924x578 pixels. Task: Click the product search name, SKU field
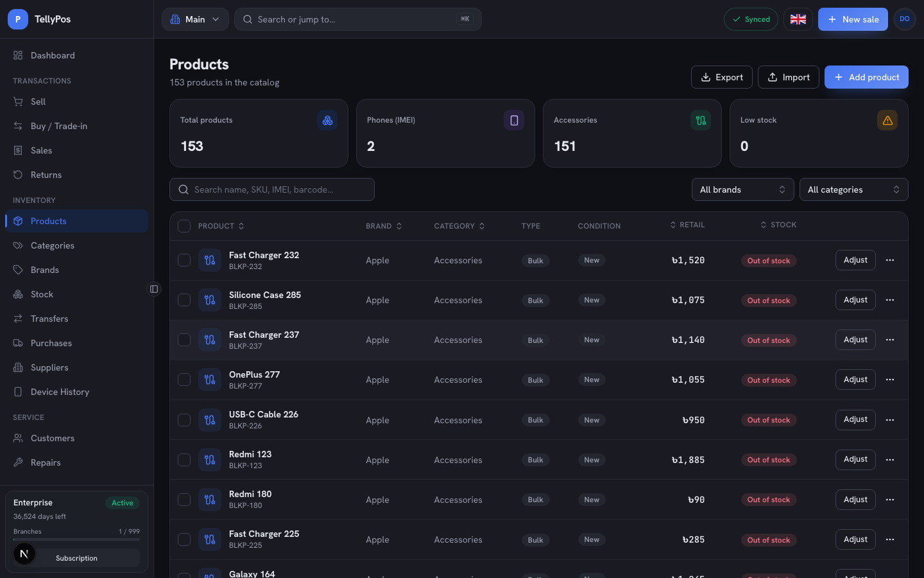[272, 189]
